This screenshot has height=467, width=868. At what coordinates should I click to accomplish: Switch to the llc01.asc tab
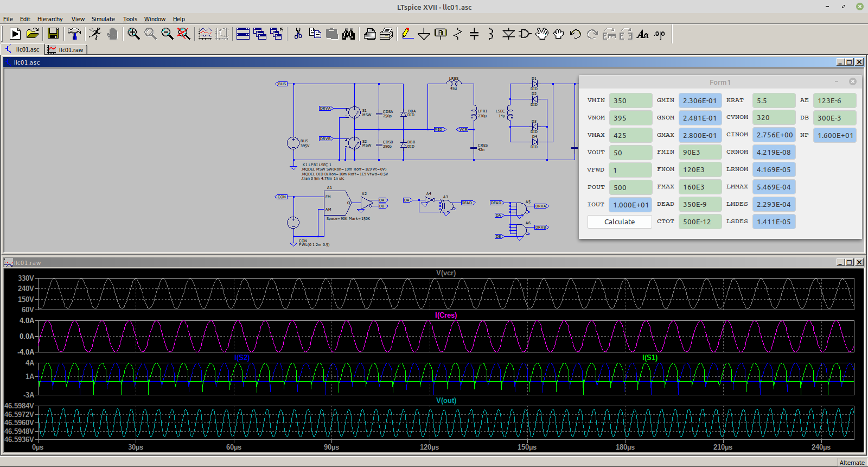pos(22,49)
